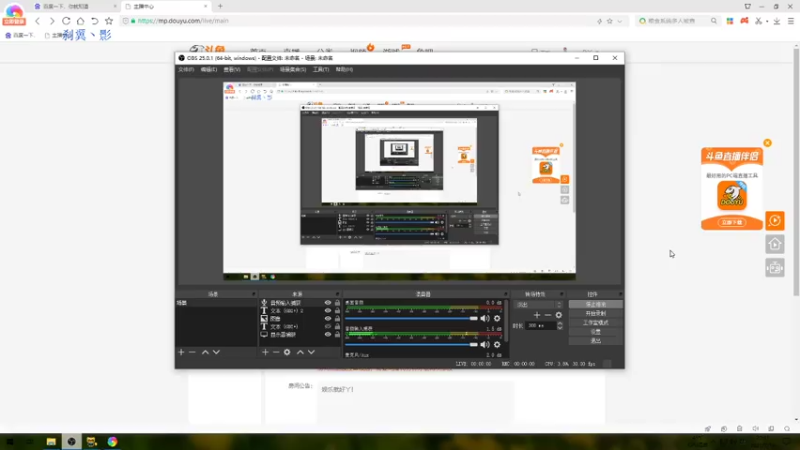
Task: Add a transition with the plus icon
Action: click(537, 315)
